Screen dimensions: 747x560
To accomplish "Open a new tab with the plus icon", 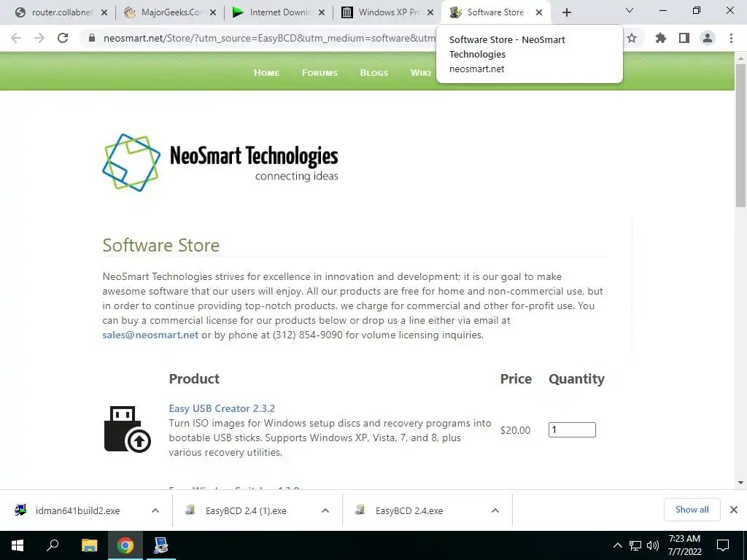I will tap(566, 12).
